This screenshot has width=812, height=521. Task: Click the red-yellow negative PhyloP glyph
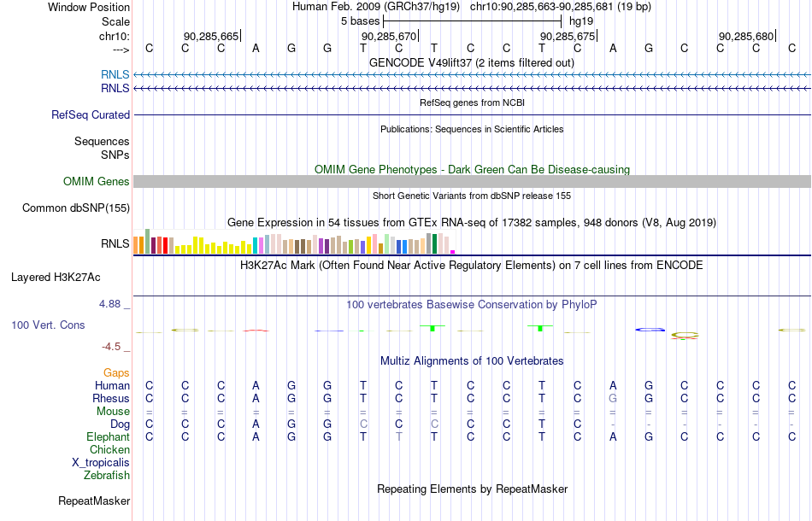[685, 336]
